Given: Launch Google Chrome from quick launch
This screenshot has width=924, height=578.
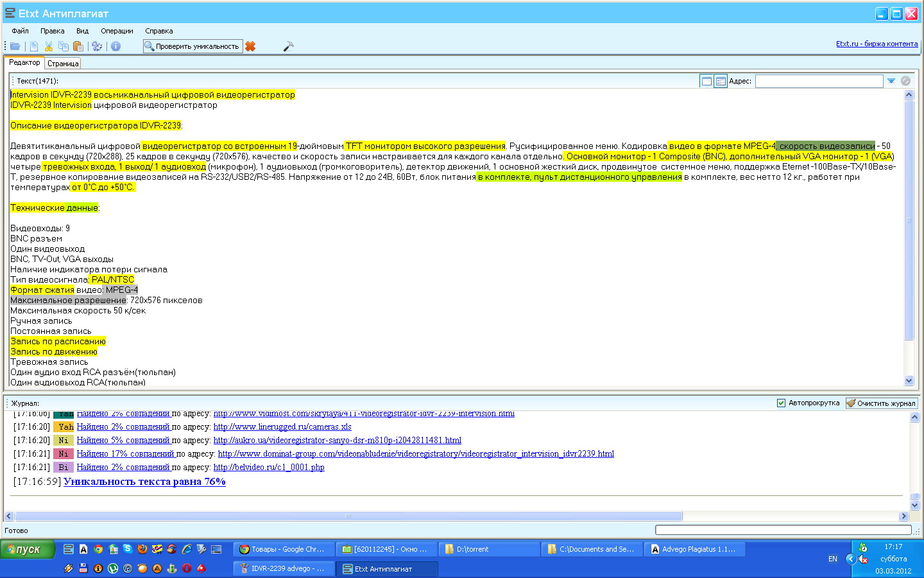Looking at the screenshot, I should click(98, 549).
